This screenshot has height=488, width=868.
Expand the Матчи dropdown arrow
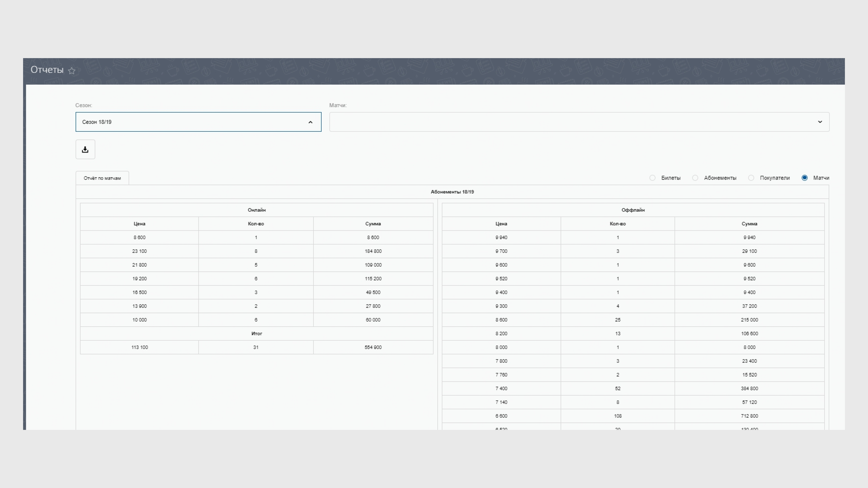click(820, 122)
